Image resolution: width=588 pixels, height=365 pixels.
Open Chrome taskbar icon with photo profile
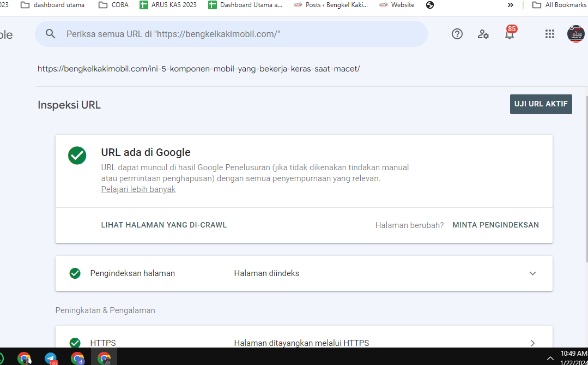coord(24,358)
